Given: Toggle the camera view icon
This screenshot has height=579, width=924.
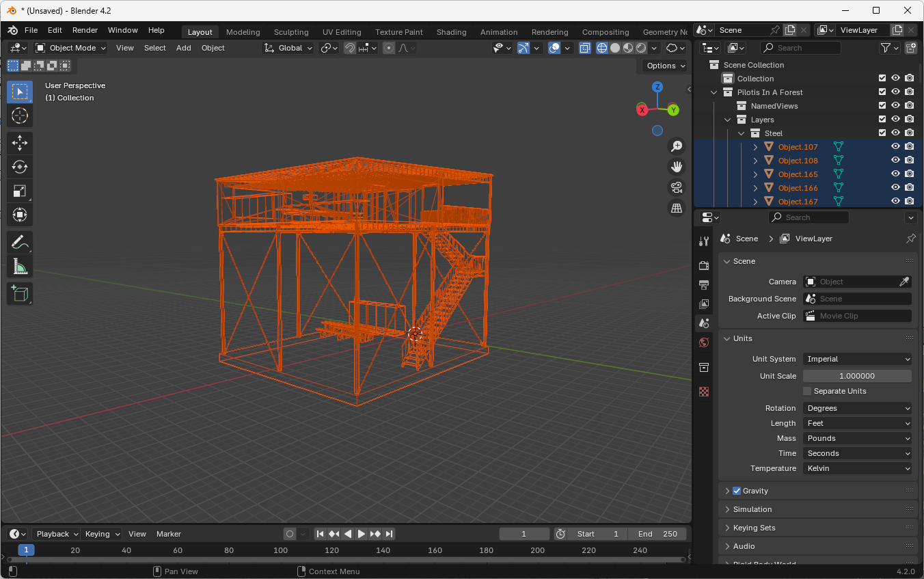Looking at the screenshot, I should click(x=677, y=187).
